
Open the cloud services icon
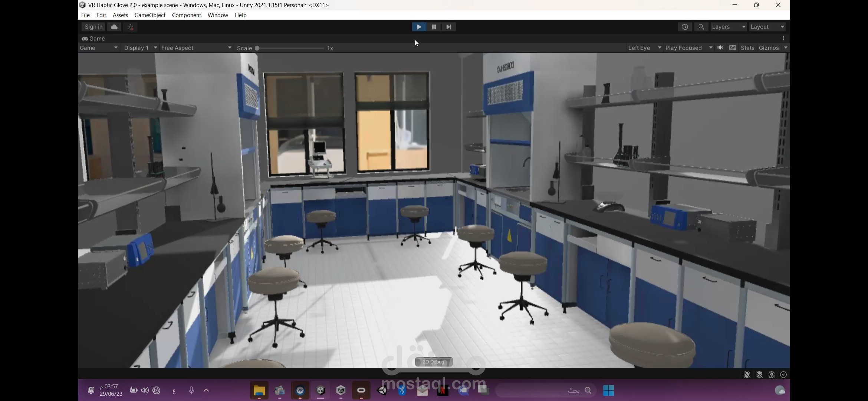coord(114,27)
